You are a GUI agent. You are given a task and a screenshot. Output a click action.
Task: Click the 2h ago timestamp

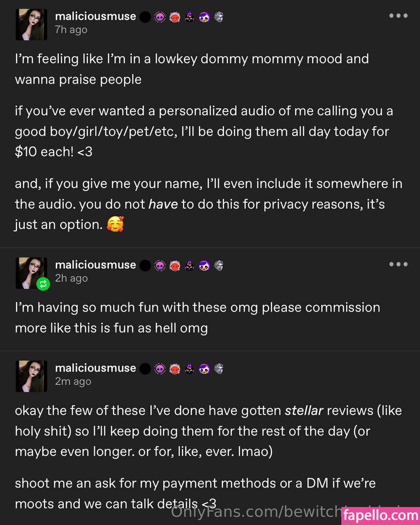click(71, 278)
